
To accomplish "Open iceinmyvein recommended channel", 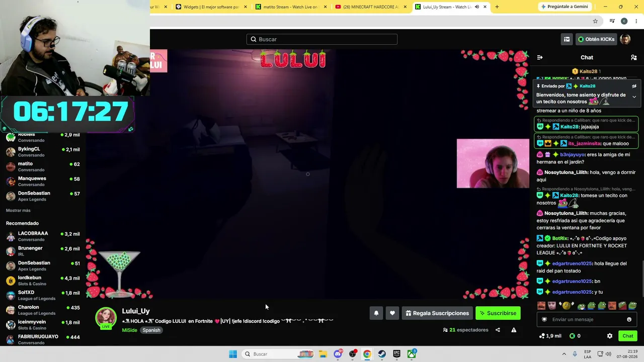I will point(43,325).
